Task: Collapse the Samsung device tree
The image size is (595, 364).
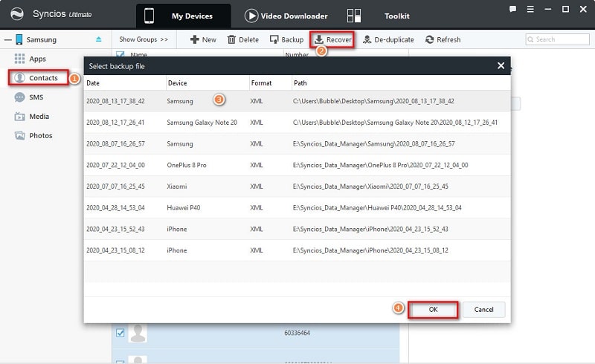Action: coord(7,39)
